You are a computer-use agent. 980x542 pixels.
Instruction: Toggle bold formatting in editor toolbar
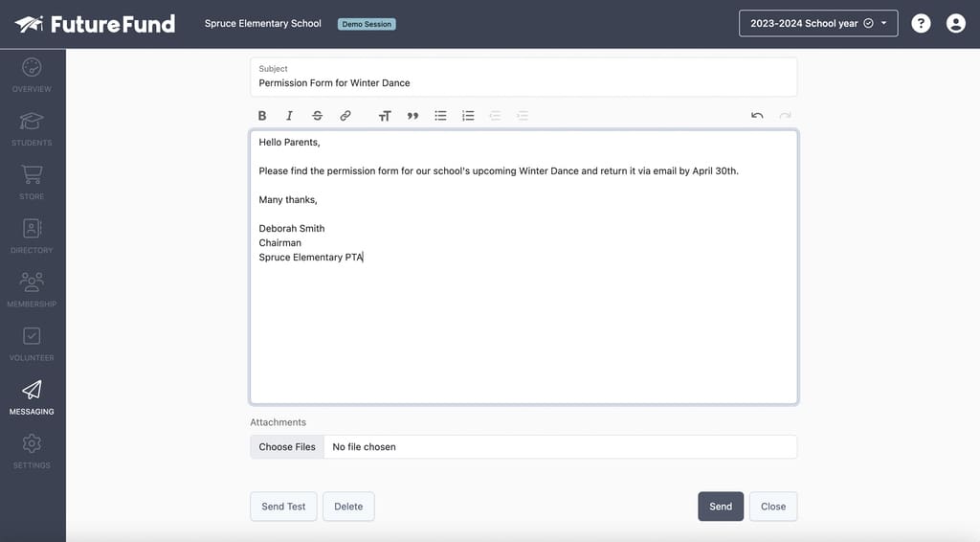[262, 116]
